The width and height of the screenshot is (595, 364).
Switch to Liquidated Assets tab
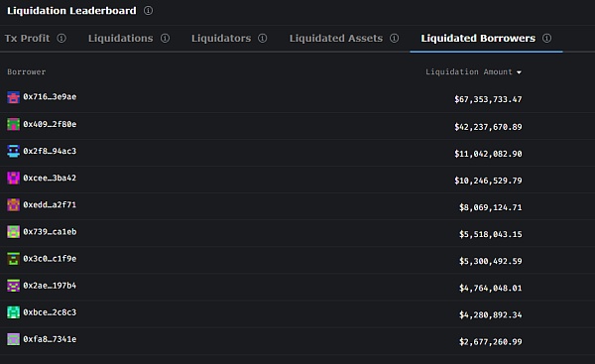point(336,38)
